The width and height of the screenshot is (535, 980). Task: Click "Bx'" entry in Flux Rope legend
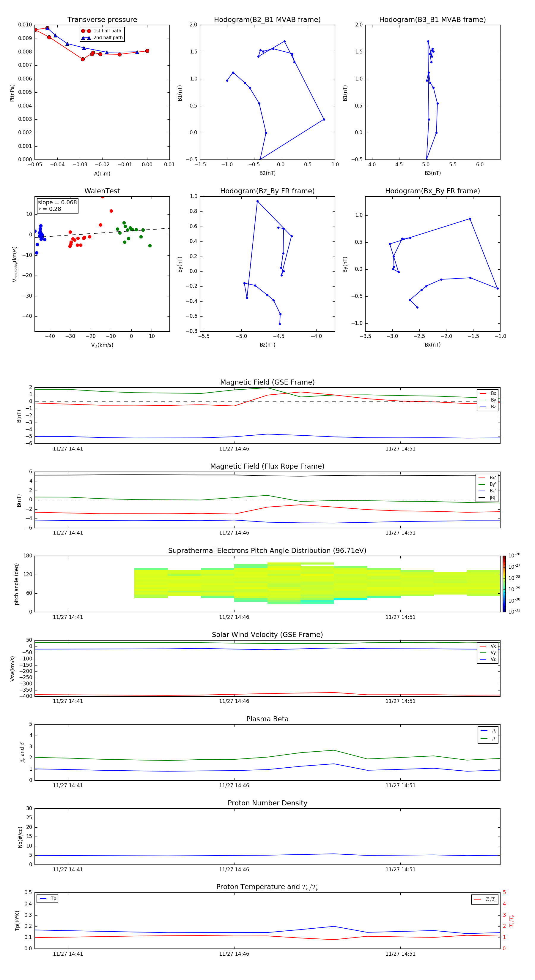coord(487,478)
